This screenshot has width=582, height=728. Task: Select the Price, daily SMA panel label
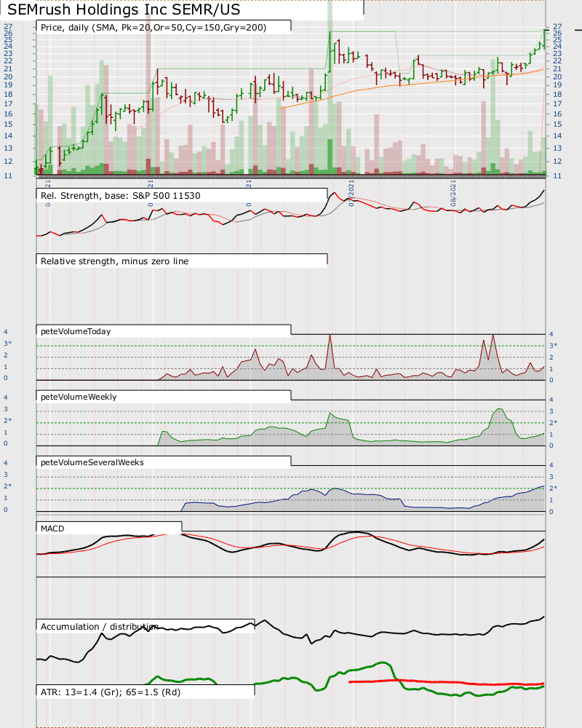154,28
